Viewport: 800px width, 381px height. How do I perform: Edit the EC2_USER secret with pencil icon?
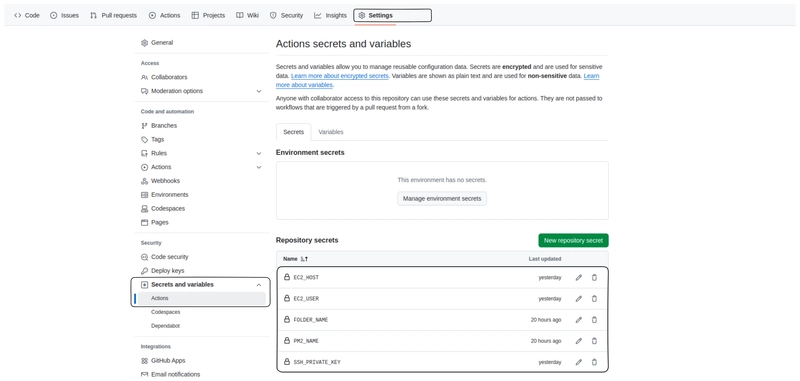click(579, 298)
